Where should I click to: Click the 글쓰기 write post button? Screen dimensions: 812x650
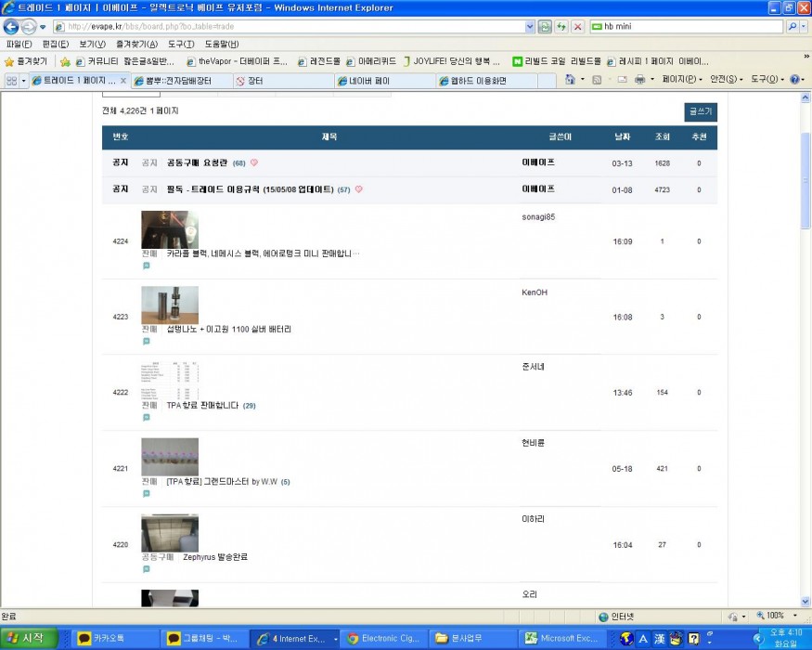click(x=701, y=111)
